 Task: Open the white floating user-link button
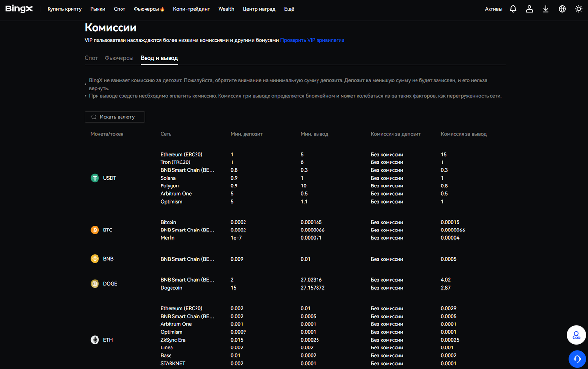577,335
